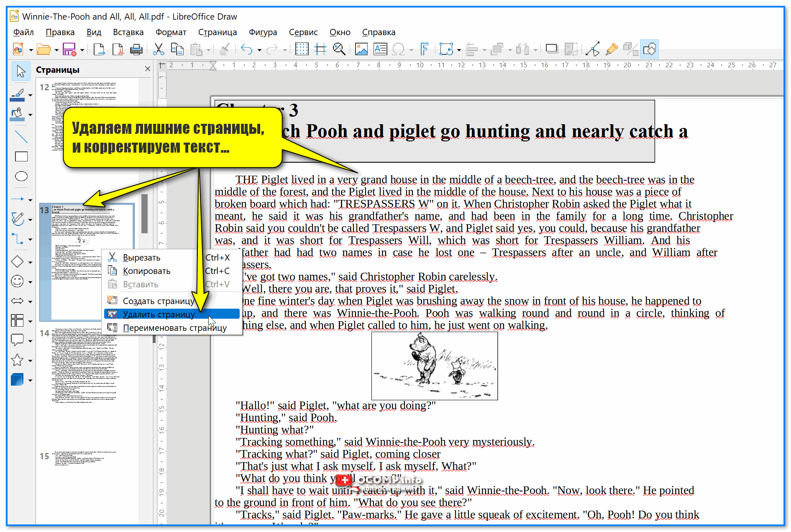This screenshot has height=532, width=791.
Task: Pick the 3D Objects cube tool
Action: click(x=17, y=380)
